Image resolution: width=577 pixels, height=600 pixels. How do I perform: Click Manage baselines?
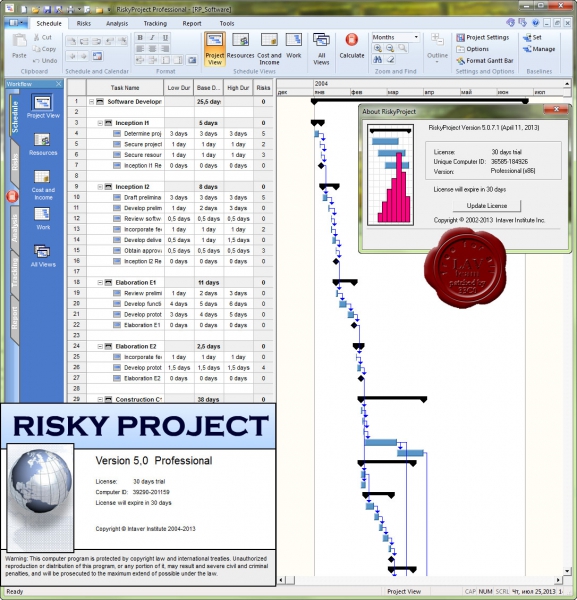tap(539, 49)
